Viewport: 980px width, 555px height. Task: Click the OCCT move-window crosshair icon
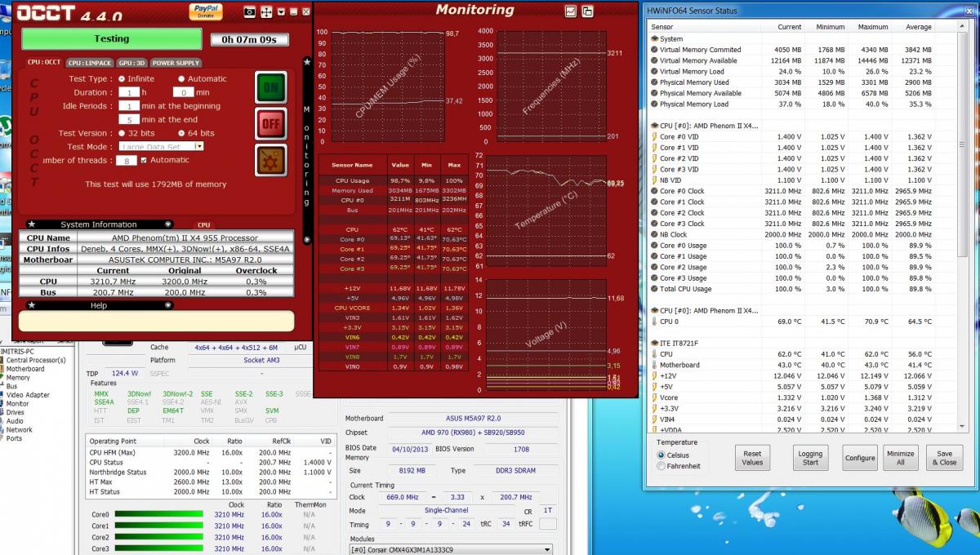point(267,12)
